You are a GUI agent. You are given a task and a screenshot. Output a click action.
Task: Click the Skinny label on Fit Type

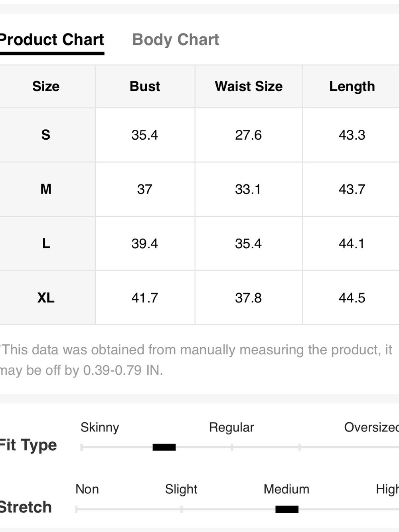pyautogui.click(x=100, y=427)
